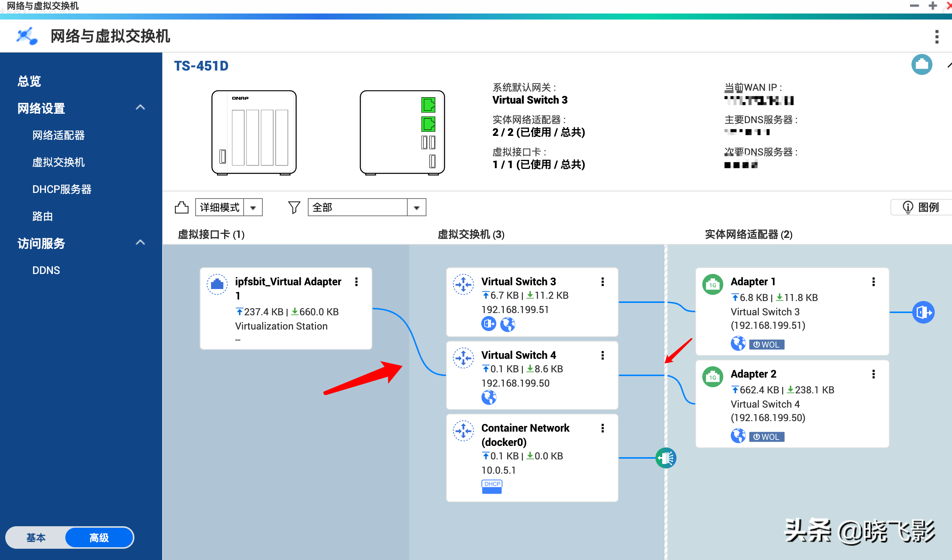Click the teal virtual adapter icon top right
The width and height of the screenshot is (952, 560).
pos(921,65)
